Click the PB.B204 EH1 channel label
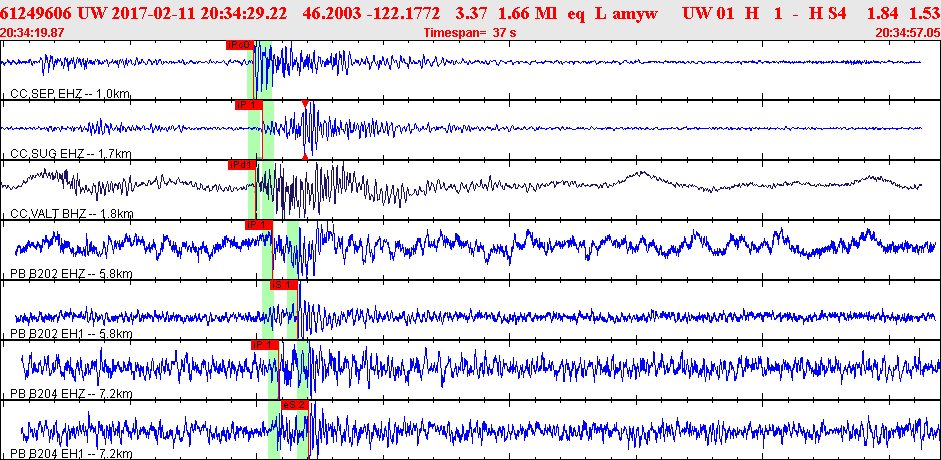Viewport: 941px width, 460px height. click(72, 454)
